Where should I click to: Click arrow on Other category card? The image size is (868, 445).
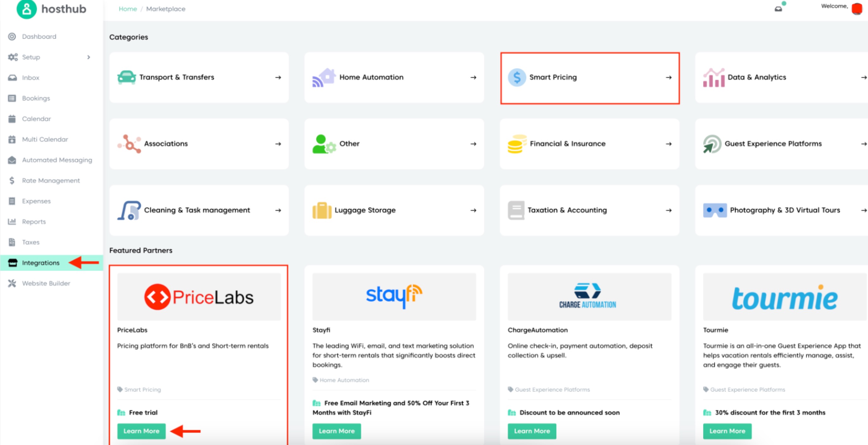474,144
